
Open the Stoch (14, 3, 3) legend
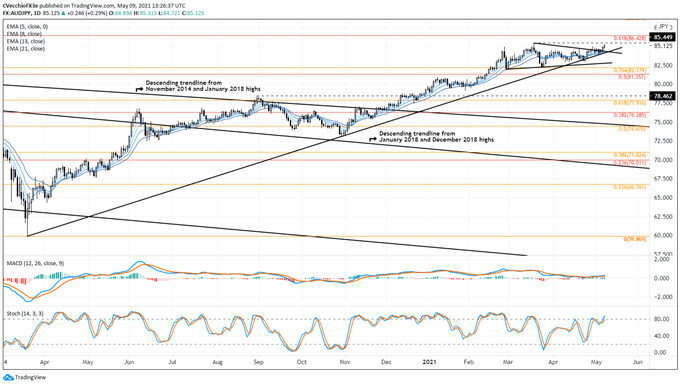pyautogui.click(x=25, y=313)
